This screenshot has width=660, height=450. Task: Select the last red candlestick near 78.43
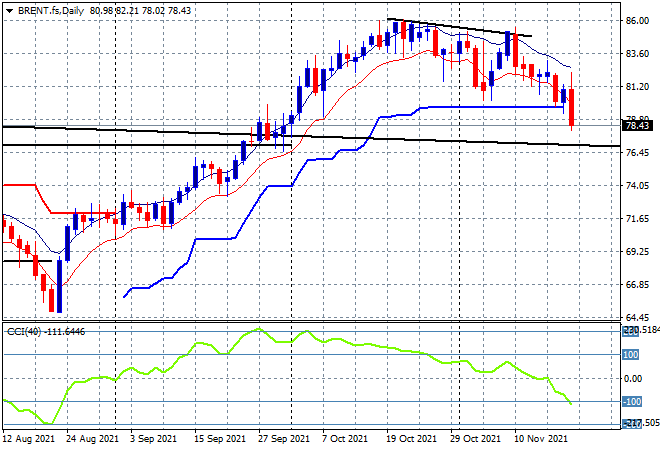click(x=571, y=107)
